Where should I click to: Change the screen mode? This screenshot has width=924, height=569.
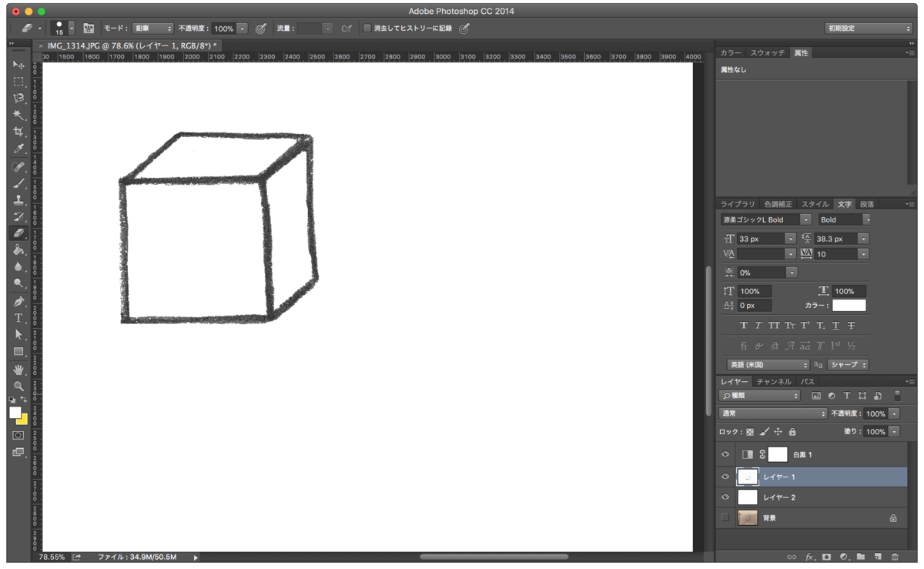click(x=18, y=453)
